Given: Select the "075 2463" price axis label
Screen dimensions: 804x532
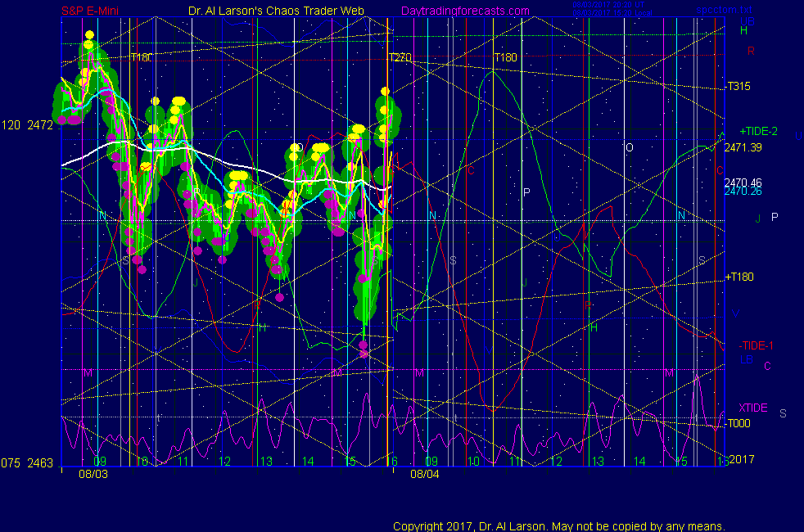Looking at the screenshot, I should pyautogui.click(x=27, y=463).
